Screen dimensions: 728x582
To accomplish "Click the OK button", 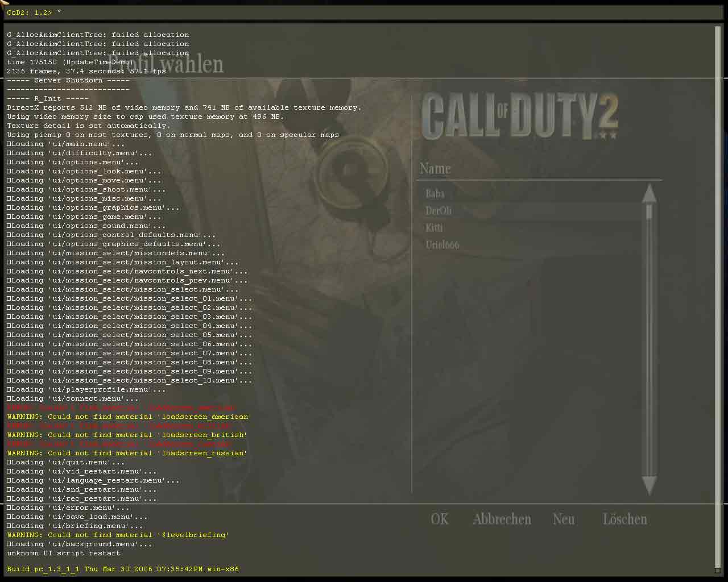I will point(440,519).
